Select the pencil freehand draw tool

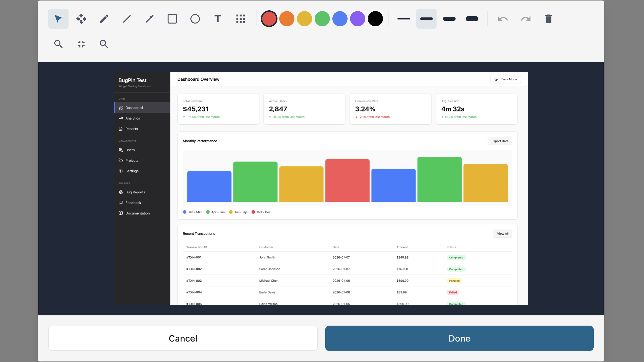104,19
